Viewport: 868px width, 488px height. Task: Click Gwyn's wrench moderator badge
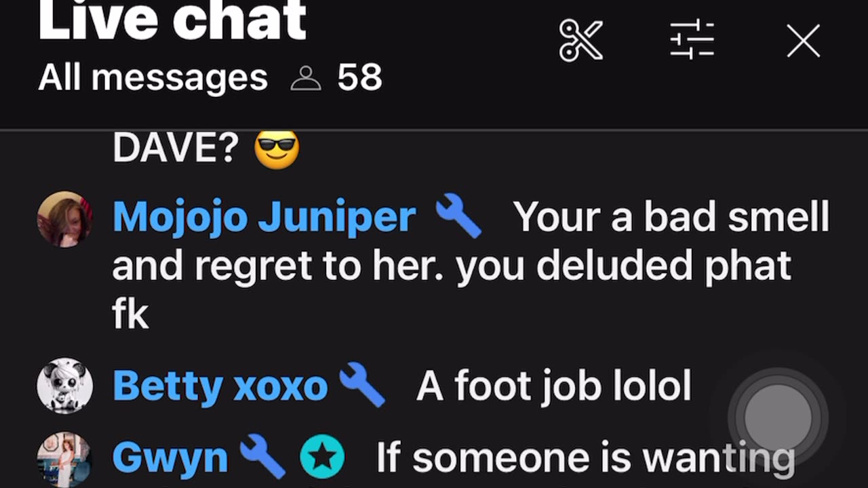pos(262,456)
